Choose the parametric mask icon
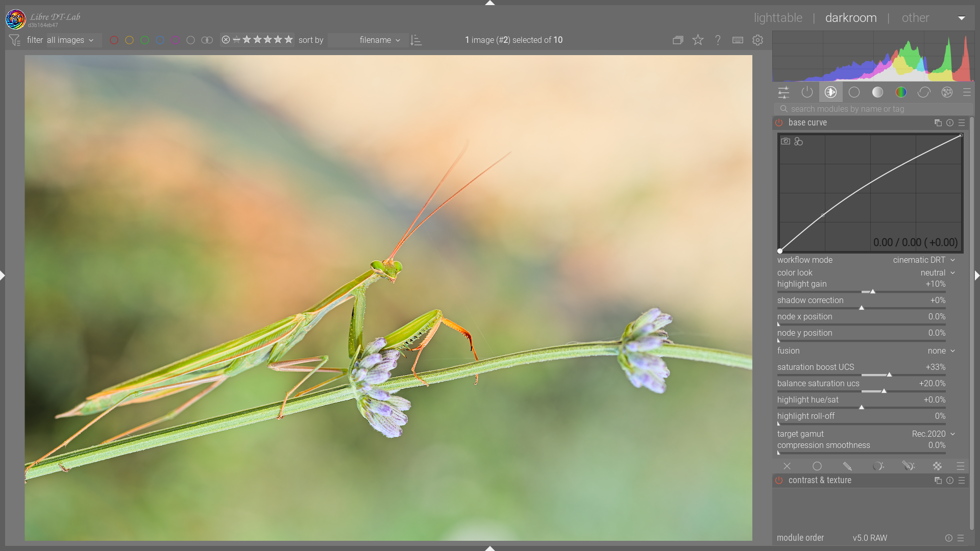Image resolution: width=980 pixels, height=551 pixels. pyautogui.click(x=878, y=466)
